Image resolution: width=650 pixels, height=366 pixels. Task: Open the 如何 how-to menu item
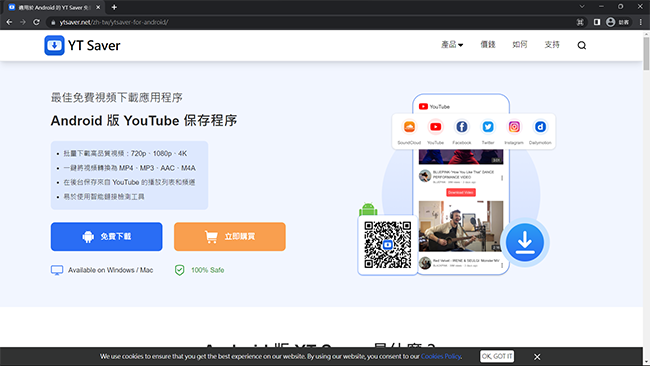click(520, 44)
